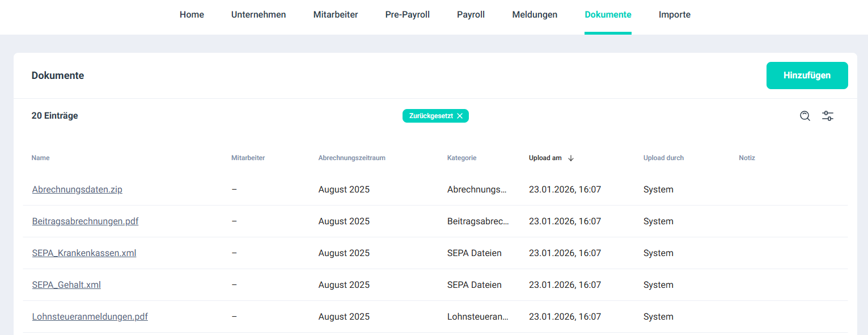
Task: Navigate to the Pre-Payroll tab
Action: pyautogui.click(x=408, y=15)
